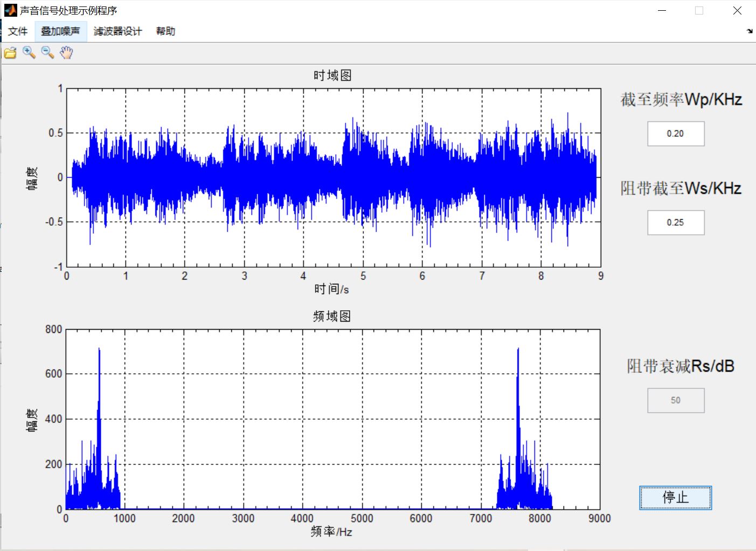Select the Zoom In magnifier tool
This screenshot has width=756, height=551.
coord(29,52)
